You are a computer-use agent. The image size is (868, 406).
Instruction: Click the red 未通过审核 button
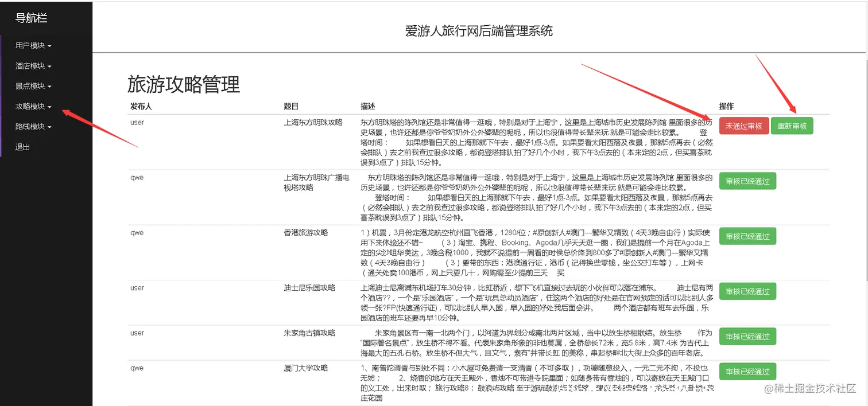[x=743, y=126]
